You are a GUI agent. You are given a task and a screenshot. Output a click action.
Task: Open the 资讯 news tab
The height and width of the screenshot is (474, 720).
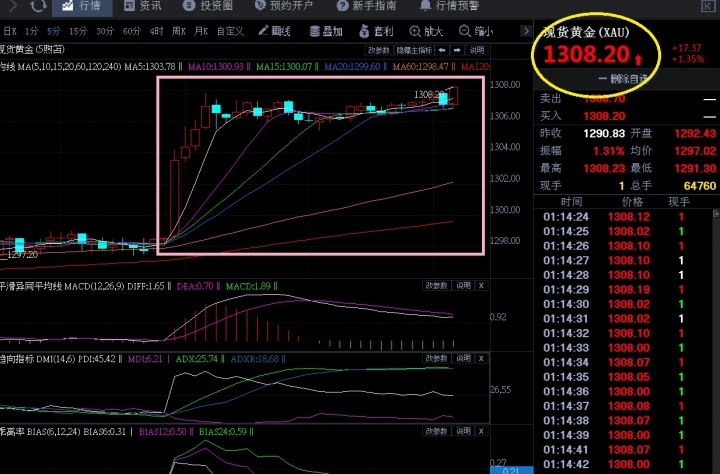141,6
